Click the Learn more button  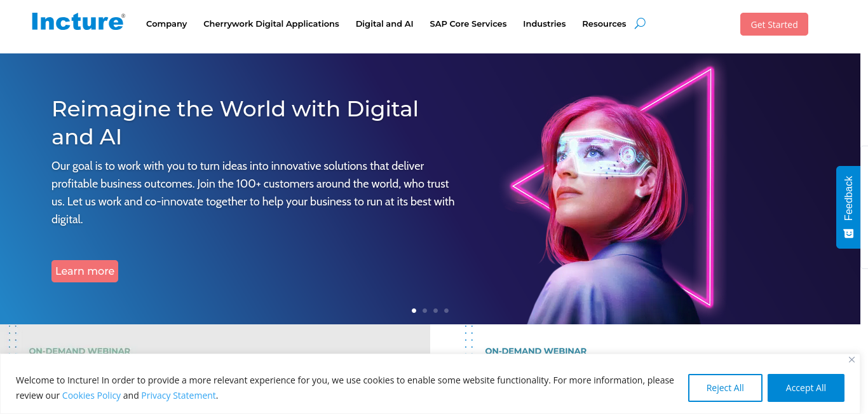pyautogui.click(x=85, y=271)
